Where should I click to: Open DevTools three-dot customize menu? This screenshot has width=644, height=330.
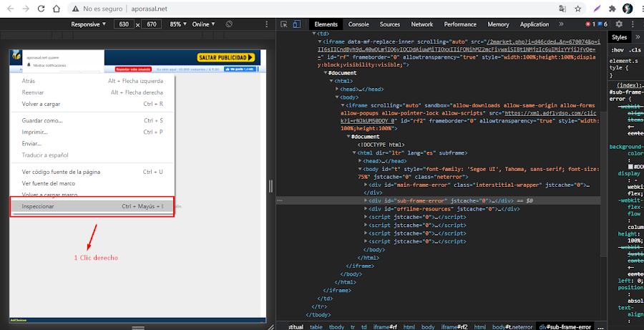click(633, 24)
